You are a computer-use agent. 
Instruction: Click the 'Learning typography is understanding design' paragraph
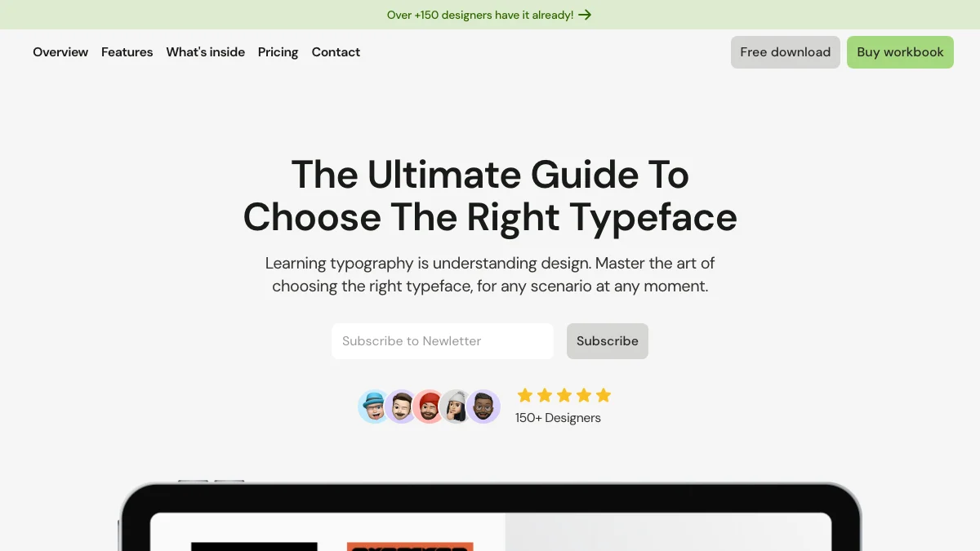click(490, 275)
